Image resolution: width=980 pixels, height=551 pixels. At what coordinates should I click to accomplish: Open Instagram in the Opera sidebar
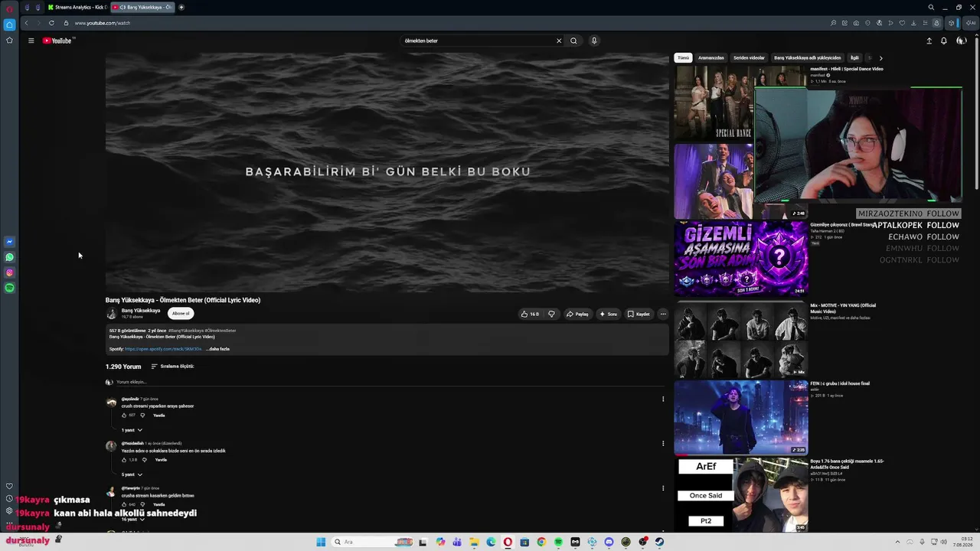coord(9,272)
